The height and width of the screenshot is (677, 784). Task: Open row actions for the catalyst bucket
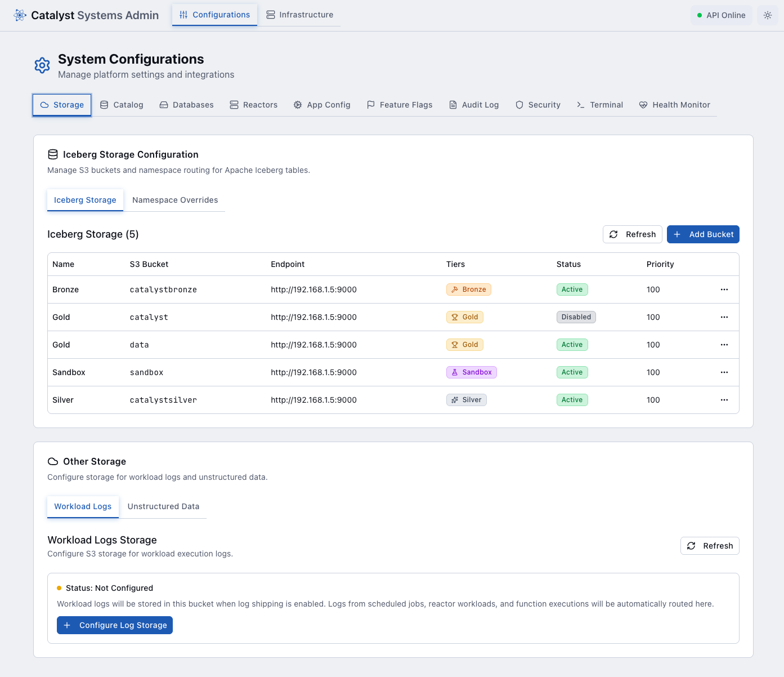pos(724,317)
